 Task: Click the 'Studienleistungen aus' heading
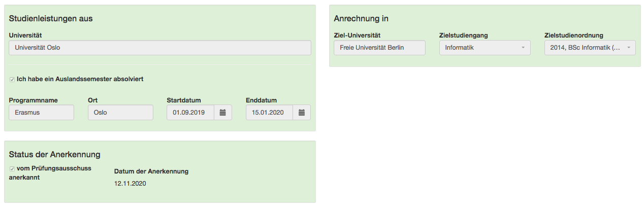click(x=51, y=19)
